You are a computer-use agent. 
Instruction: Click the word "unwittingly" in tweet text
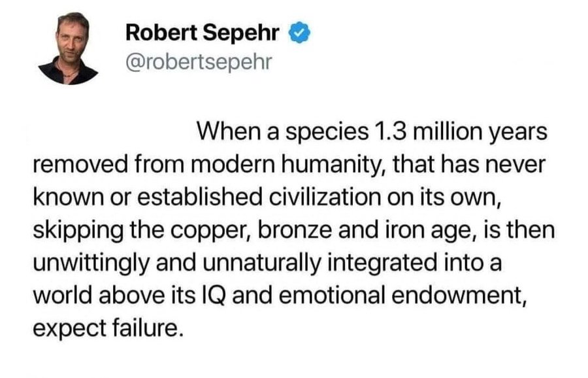(91, 264)
